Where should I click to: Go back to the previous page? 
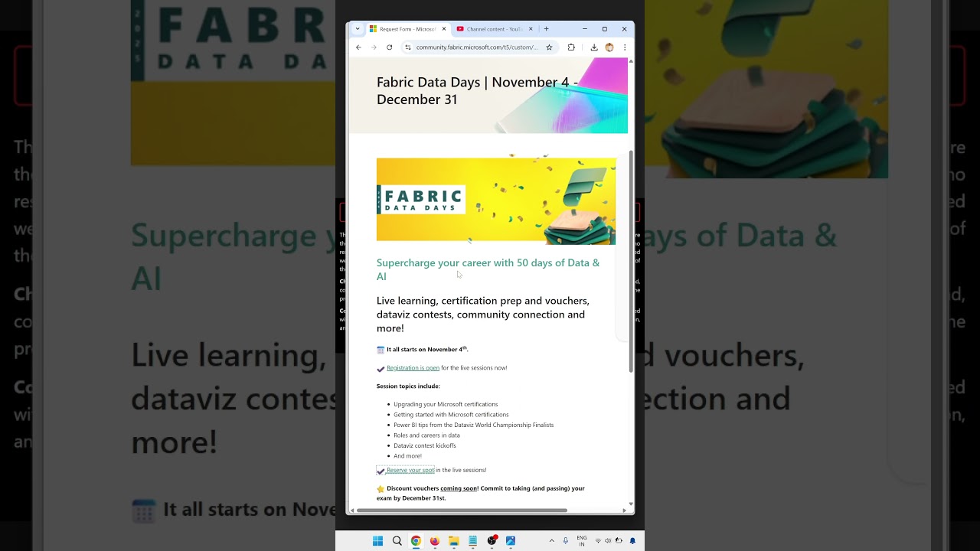358,47
